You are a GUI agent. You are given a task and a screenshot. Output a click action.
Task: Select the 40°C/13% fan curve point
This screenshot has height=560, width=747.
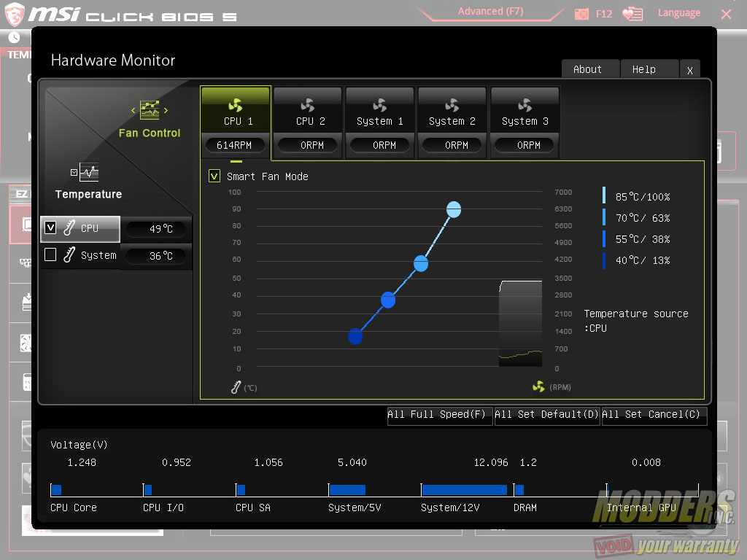(355, 336)
